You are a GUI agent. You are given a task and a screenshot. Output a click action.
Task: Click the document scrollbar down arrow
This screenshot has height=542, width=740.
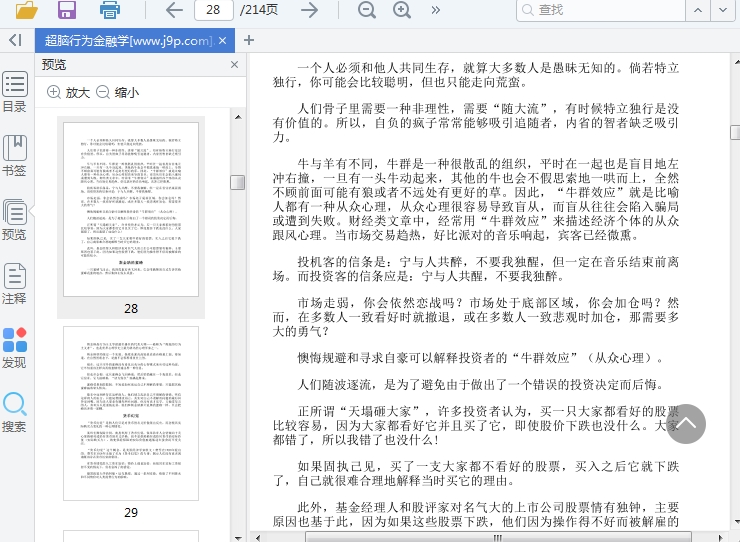coord(736,523)
